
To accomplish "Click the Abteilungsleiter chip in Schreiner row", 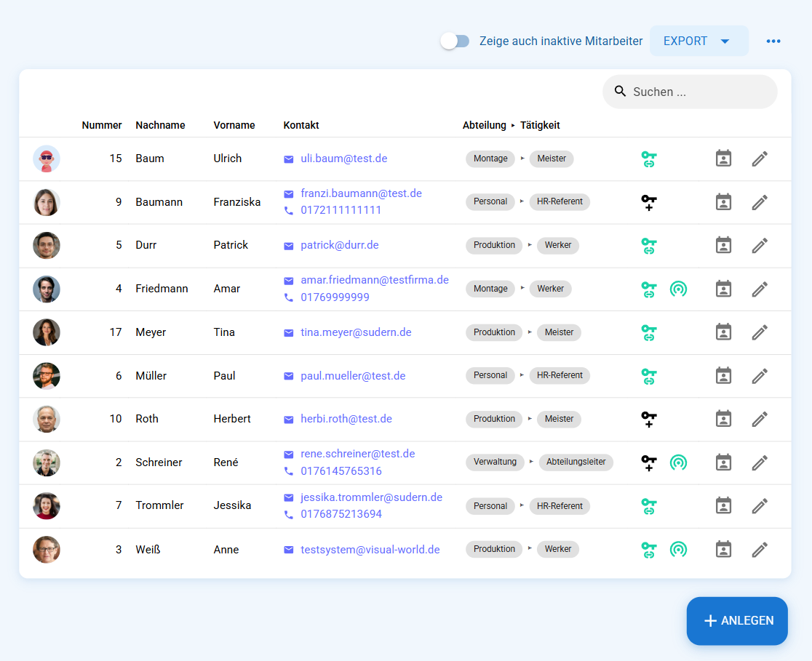I will tap(576, 462).
